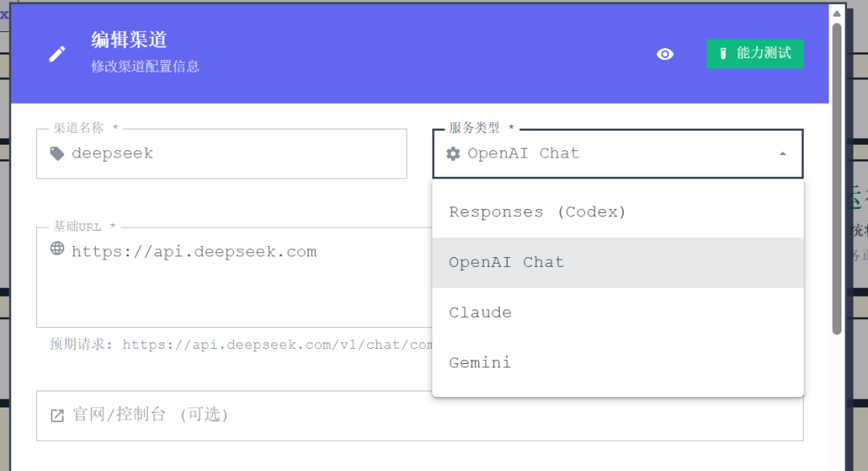Click the external link icon for official website
The height and width of the screenshot is (471, 868).
click(x=57, y=415)
